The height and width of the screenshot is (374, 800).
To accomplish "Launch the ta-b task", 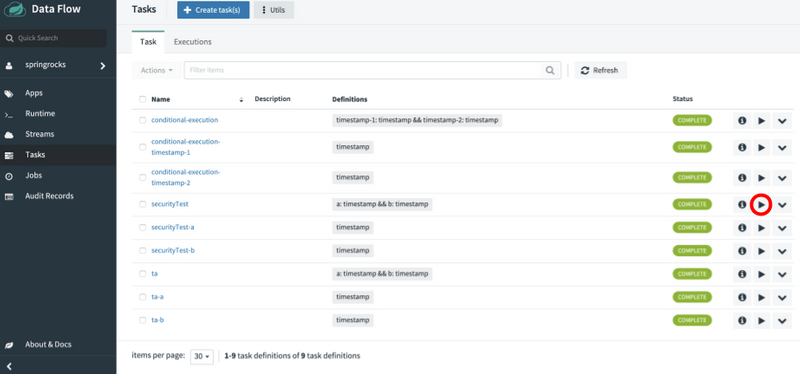I will coord(761,320).
